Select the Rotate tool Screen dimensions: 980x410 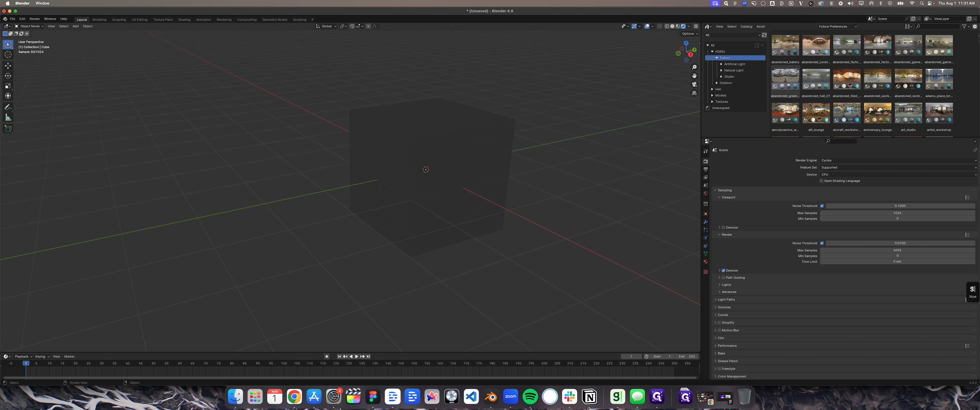(8, 76)
